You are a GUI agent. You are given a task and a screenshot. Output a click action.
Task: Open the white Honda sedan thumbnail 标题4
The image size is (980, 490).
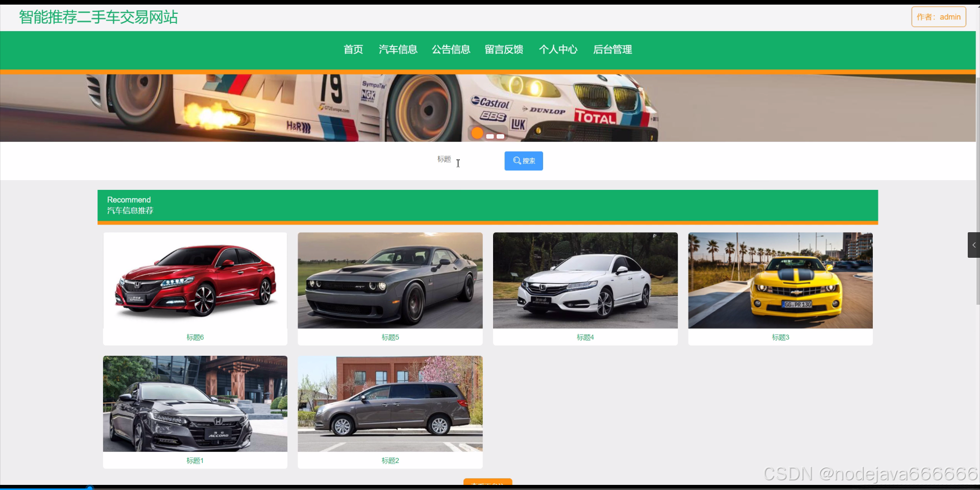pyautogui.click(x=585, y=281)
